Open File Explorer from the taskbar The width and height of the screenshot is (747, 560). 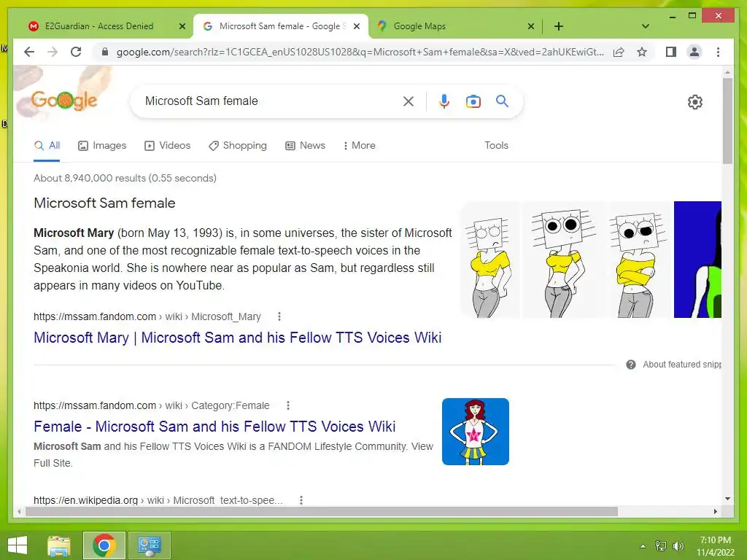click(x=59, y=545)
